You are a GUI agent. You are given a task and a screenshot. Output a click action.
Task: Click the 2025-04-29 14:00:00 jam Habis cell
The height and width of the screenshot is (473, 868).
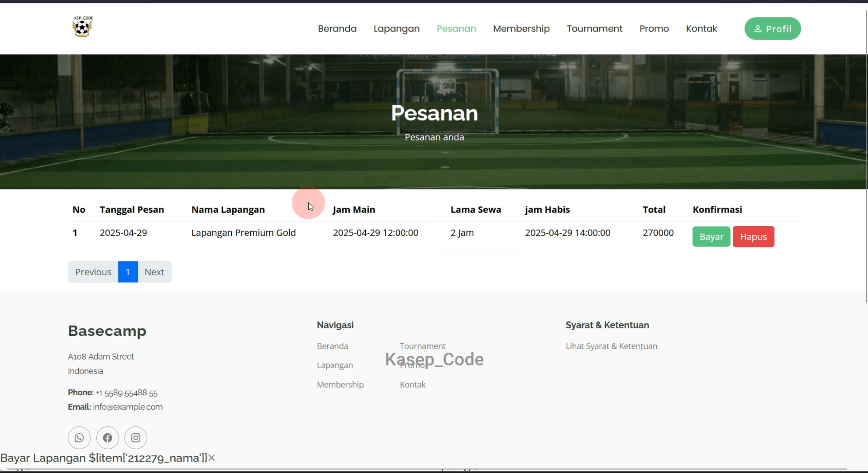[568, 233]
